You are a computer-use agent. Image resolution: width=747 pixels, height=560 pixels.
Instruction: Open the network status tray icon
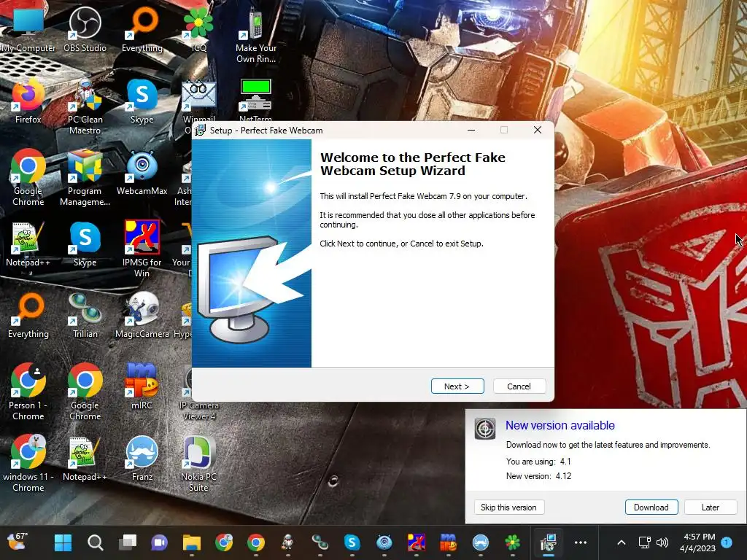pos(645,542)
